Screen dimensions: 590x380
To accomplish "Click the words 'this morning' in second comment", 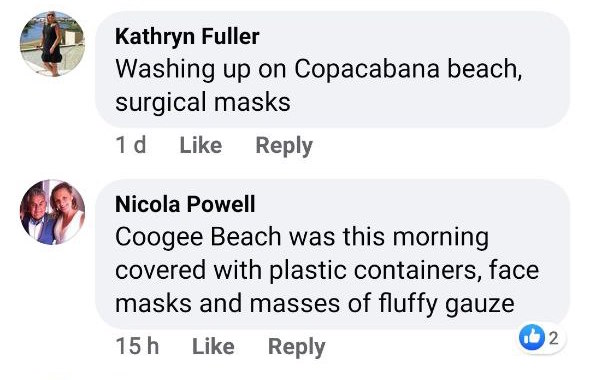I will pos(416,238).
